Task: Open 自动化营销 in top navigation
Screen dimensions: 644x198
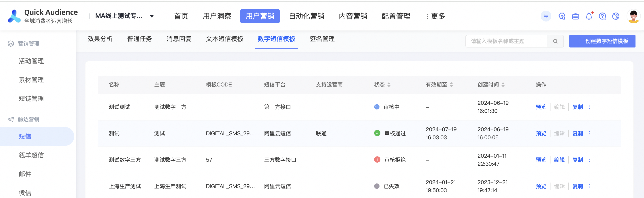Action: click(307, 16)
